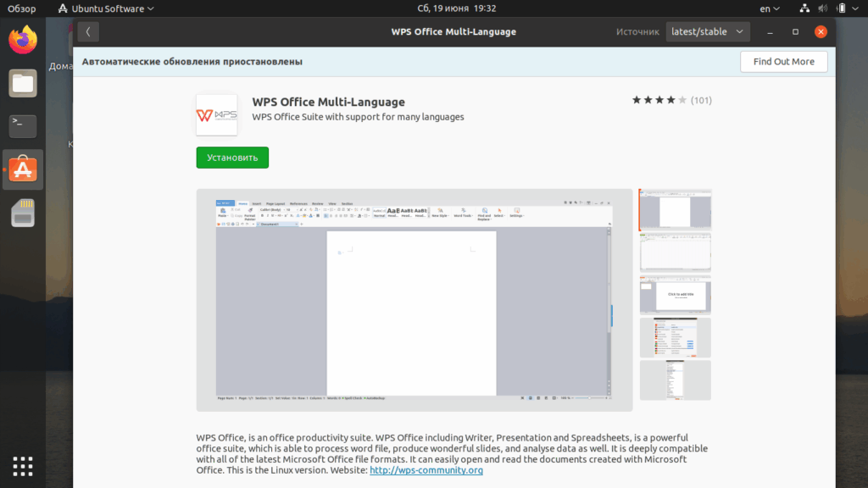Click the green Установить button
Viewport: 868px width, 488px height.
[232, 158]
